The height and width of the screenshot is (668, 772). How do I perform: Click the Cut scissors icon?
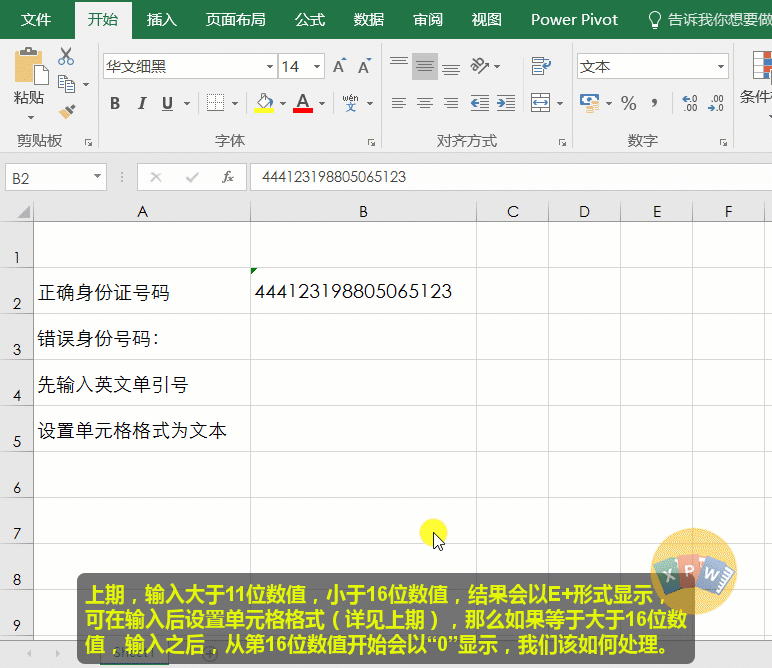(65, 56)
